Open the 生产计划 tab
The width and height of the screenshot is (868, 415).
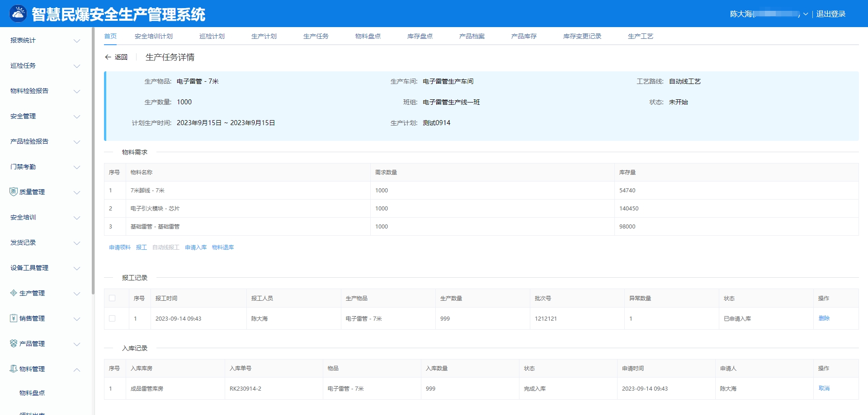point(264,36)
